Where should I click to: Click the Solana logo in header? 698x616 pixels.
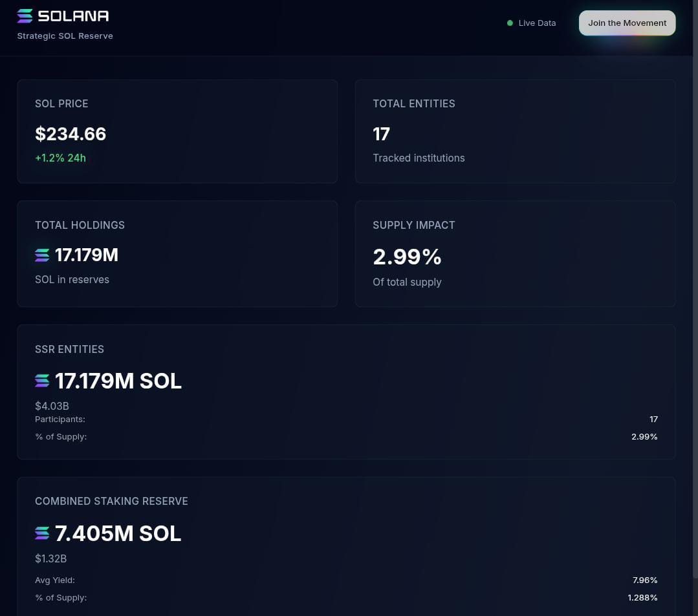63,16
